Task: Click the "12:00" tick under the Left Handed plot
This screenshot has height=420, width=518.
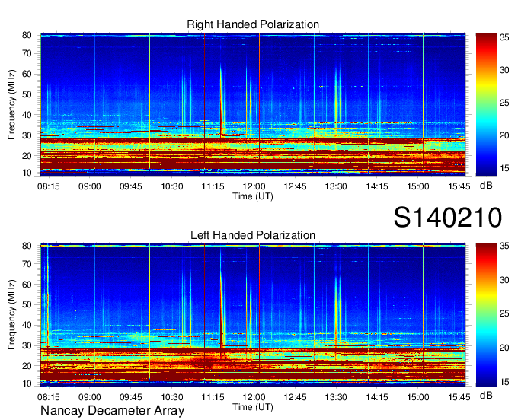Action: [x=254, y=396]
